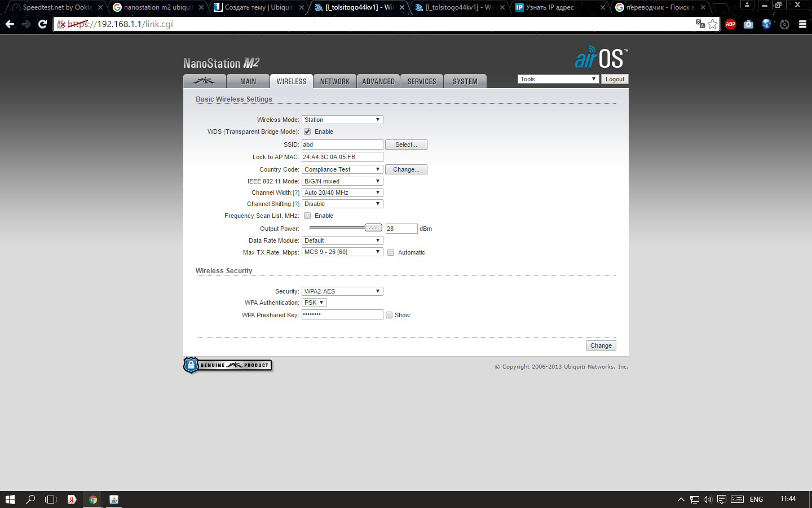Open the Max TX Rate dropdown
This screenshot has height=508, width=812.
(342, 252)
